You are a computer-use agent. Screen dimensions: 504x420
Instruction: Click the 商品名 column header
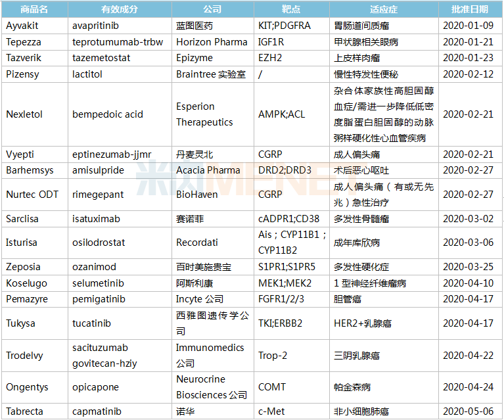pyautogui.click(x=35, y=9)
